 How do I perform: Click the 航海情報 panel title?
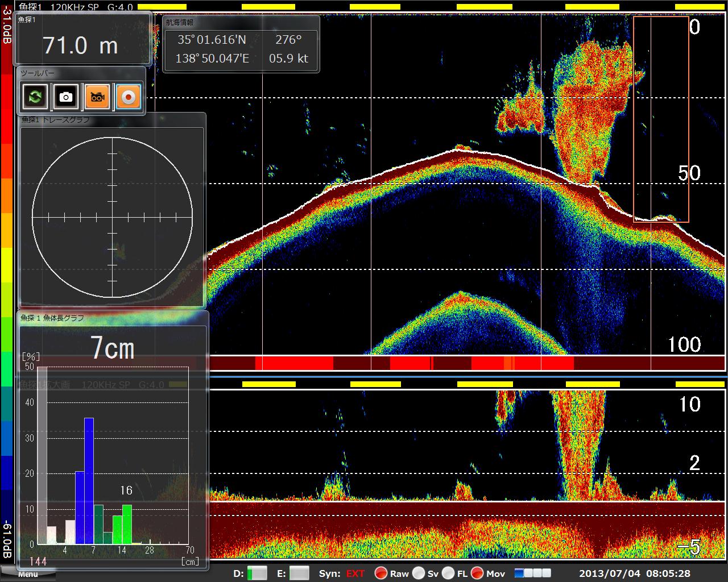point(180,22)
